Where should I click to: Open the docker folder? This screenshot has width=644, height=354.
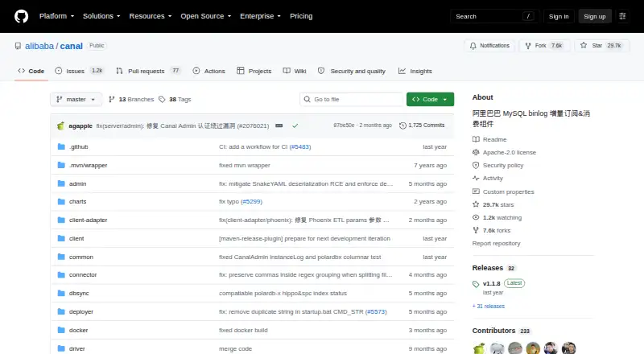pos(78,330)
